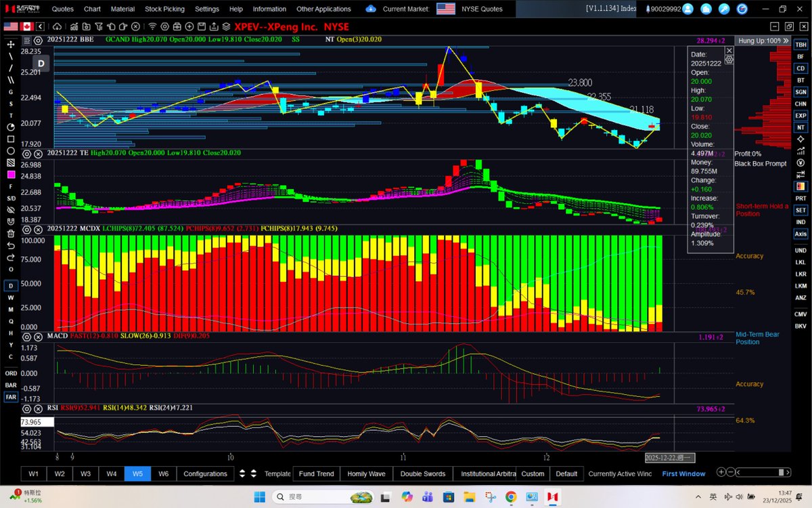Select daily period D in left toolbar
Image resolution: width=812 pixels, height=508 pixels.
click(11, 286)
